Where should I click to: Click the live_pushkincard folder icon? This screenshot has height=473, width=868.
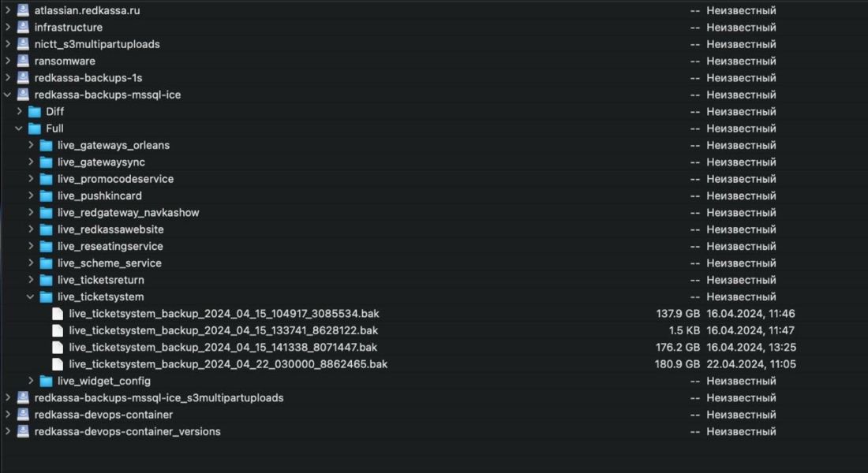click(x=46, y=196)
